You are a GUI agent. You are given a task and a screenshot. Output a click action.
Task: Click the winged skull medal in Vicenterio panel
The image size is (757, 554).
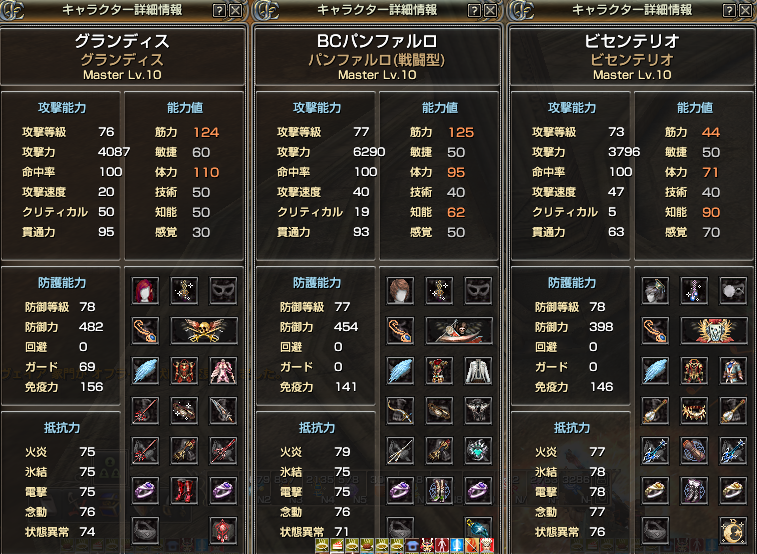click(714, 331)
